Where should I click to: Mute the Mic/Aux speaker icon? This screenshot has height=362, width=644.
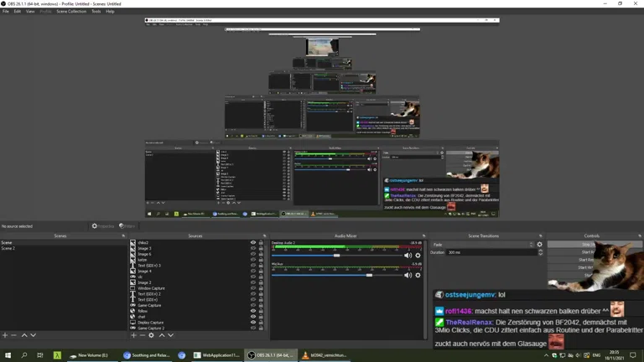point(408,275)
